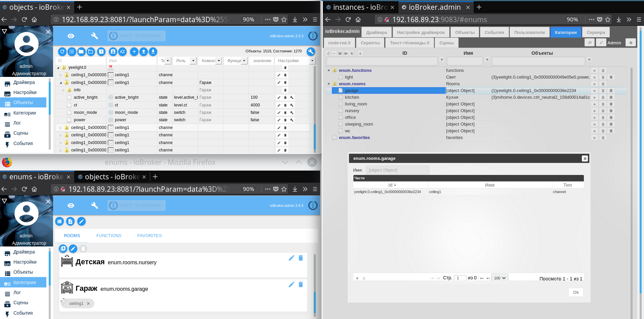Delete the ct state using its trash icon

tap(285, 105)
